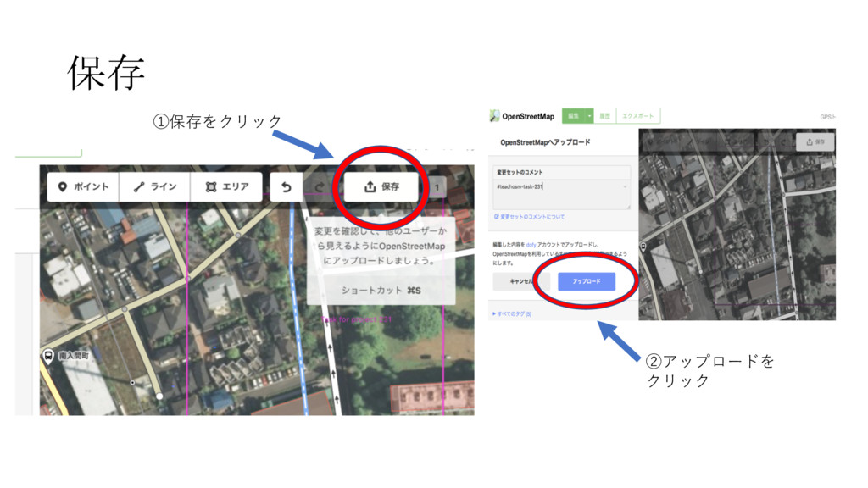Open the changeset comment suggestions arrow

(x=625, y=187)
